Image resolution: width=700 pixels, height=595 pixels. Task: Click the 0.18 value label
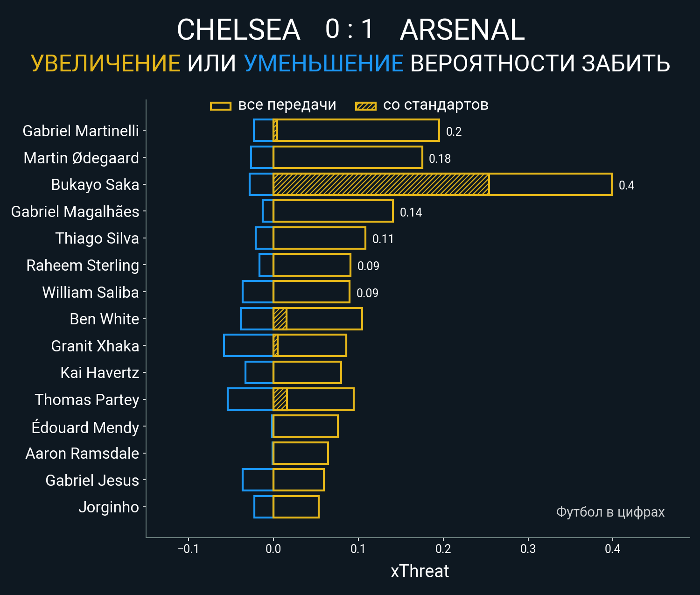point(440,159)
